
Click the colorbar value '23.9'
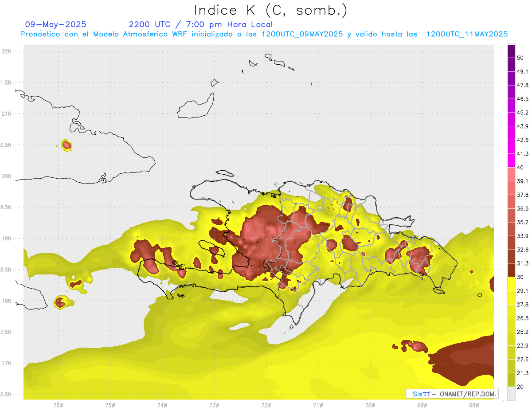click(523, 346)
